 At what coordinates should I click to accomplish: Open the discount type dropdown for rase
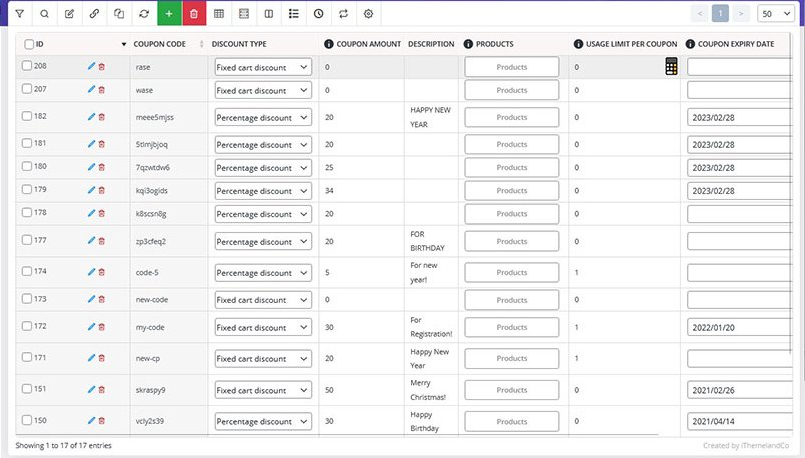(263, 67)
